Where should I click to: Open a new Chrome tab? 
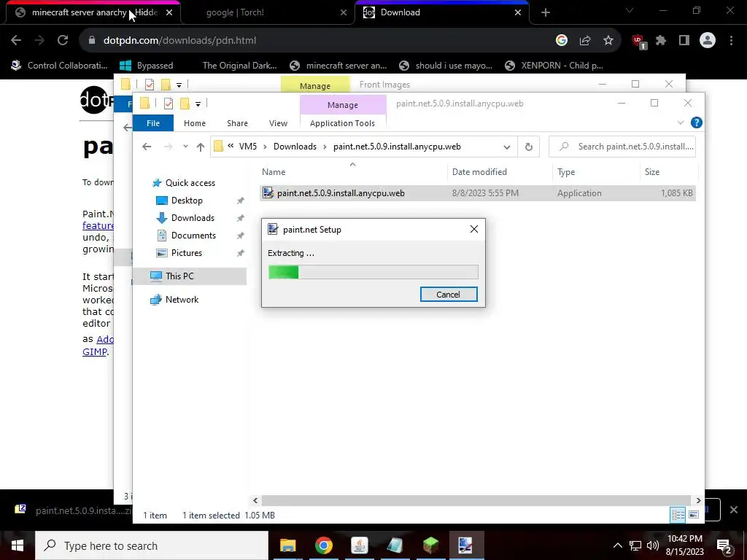click(x=546, y=13)
